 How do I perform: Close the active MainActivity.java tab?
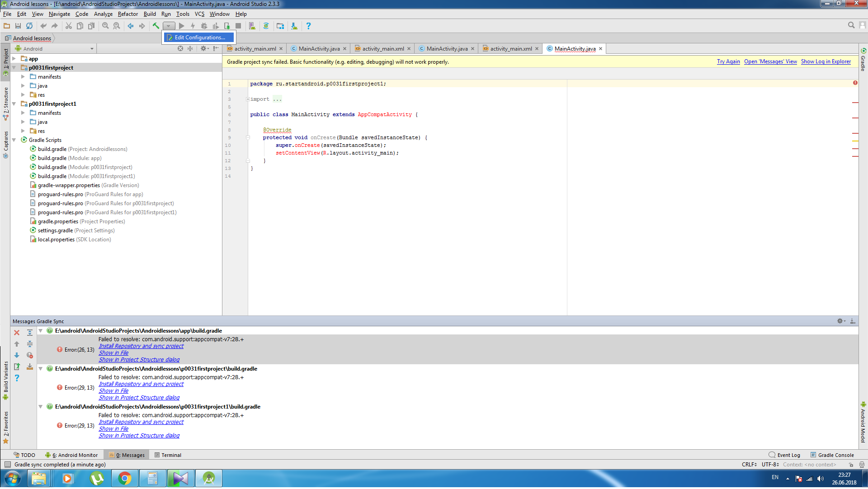pos(600,49)
